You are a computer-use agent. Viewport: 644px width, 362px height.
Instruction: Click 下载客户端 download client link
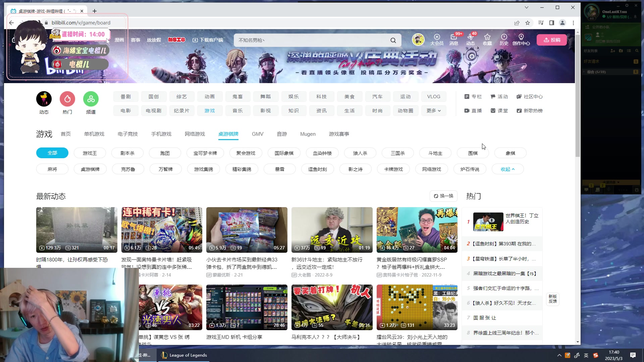coord(208,40)
